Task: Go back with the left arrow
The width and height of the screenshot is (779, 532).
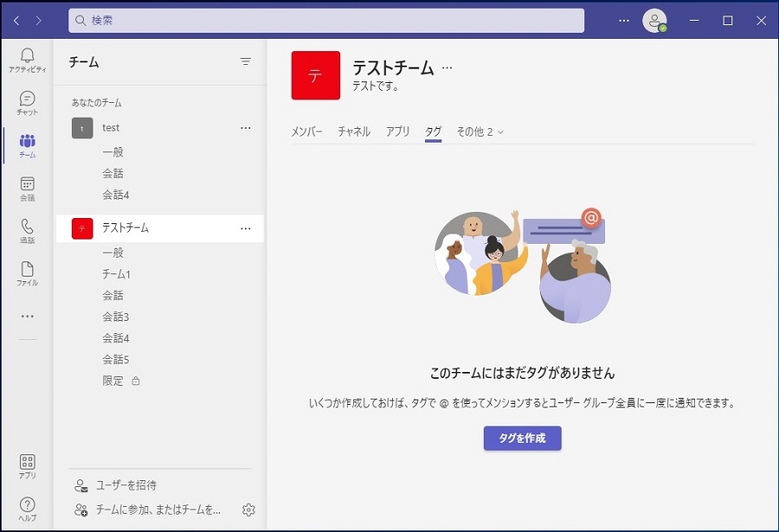Action: [16, 21]
